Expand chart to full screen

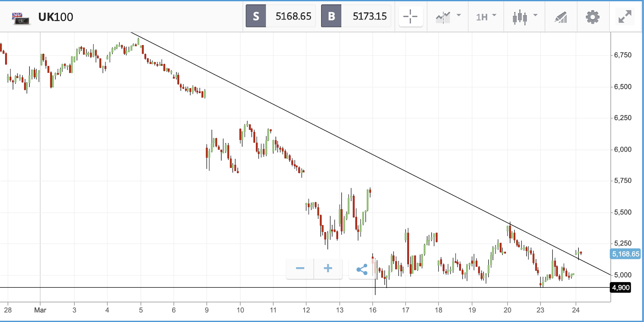click(625, 17)
